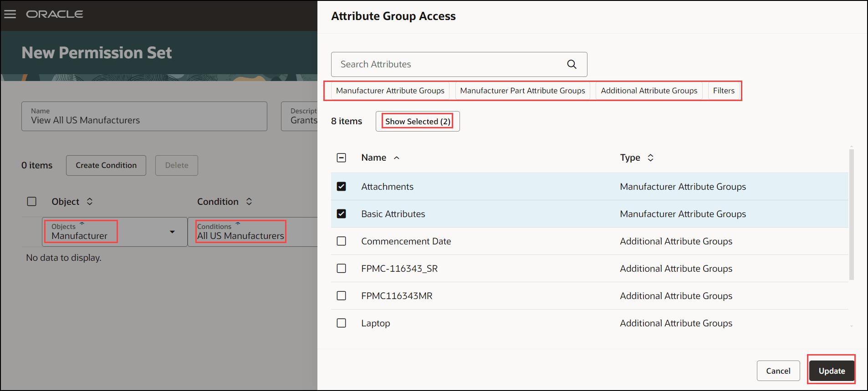Click the Update button
868x391 pixels.
point(832,371)
